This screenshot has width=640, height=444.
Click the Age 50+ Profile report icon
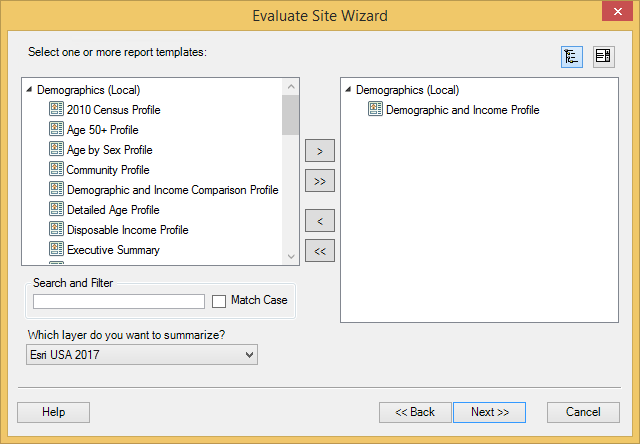pyautogui.click(x=56, y=130)
